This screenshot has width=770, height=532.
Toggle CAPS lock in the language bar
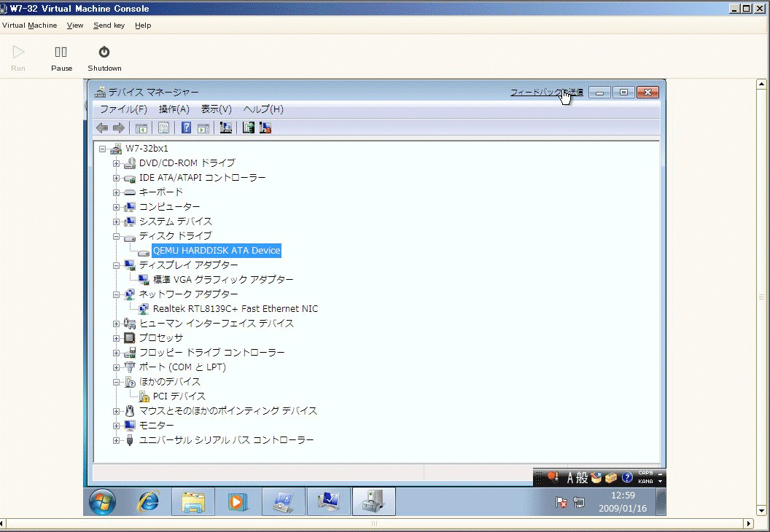click(x=645, y=473)
